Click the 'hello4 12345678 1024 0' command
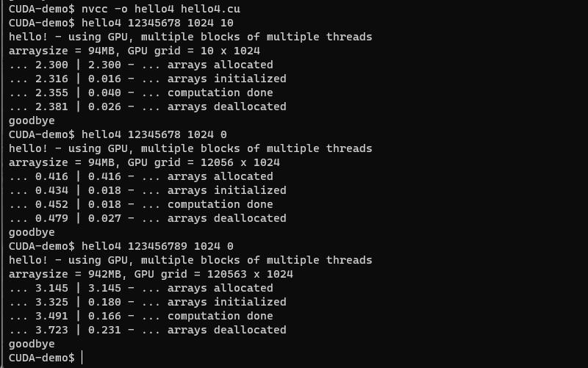 154,134
